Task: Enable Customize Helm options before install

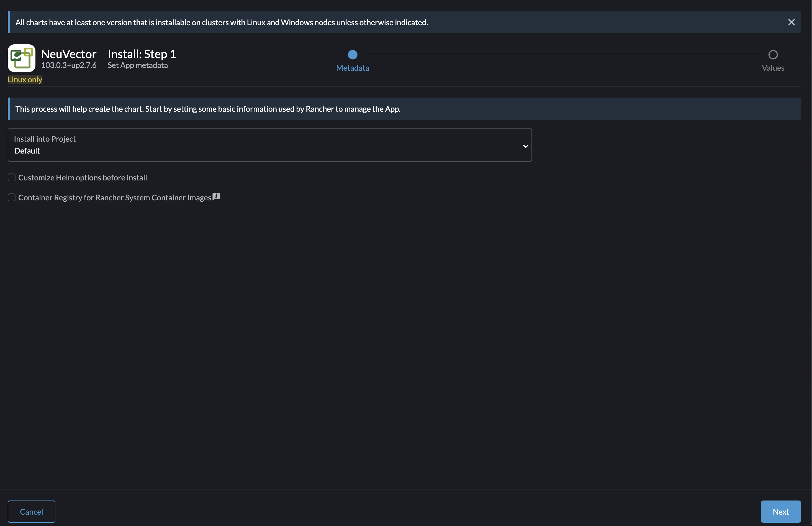Action: [12, 177]
